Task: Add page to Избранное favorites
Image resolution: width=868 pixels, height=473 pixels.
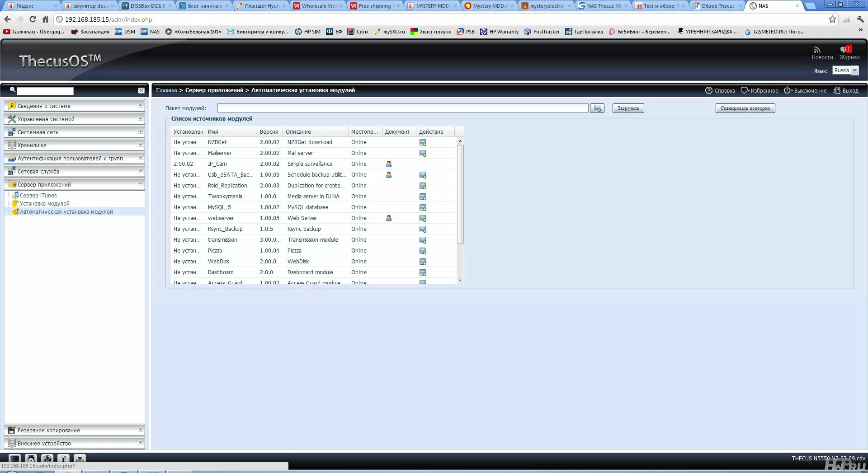Action: (x=759, y=90)
